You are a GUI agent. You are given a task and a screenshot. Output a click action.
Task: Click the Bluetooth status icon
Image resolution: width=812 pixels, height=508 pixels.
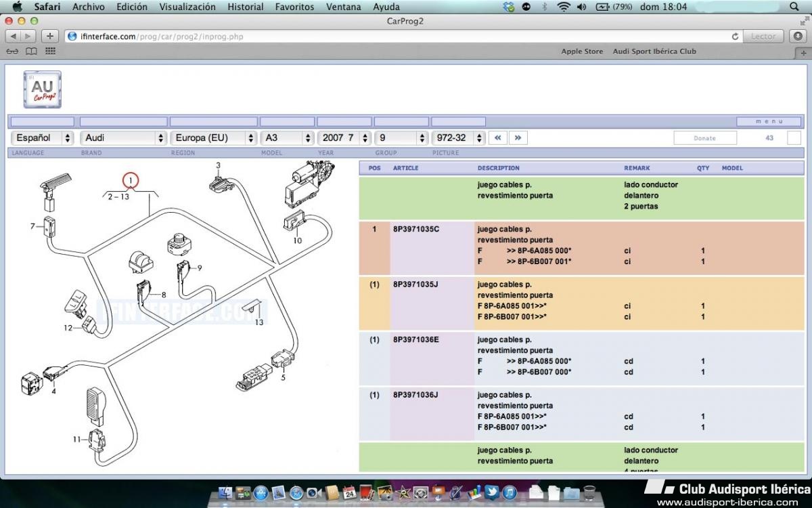tap(545, 7)
